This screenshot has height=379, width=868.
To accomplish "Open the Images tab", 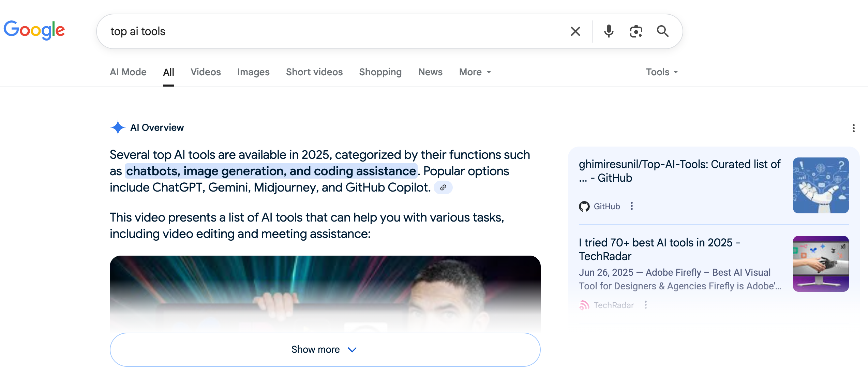I will 253,72.
